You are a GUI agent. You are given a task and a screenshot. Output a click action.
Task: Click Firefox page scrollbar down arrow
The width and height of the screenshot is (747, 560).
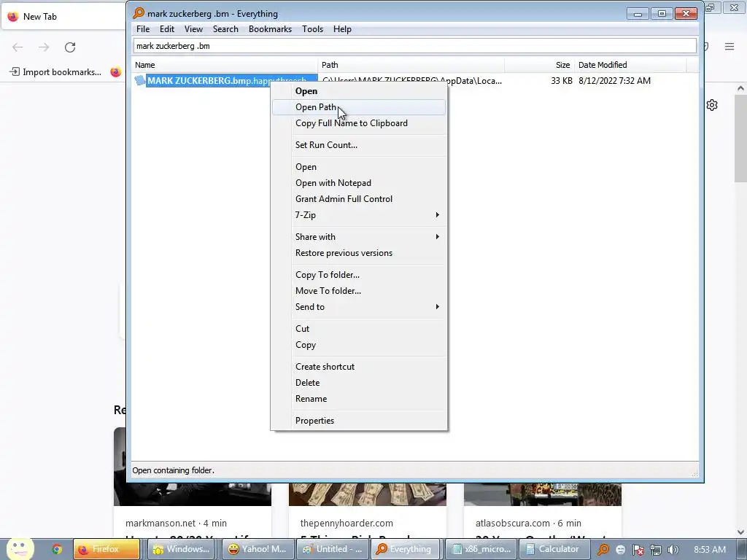(x=740, y=532)
